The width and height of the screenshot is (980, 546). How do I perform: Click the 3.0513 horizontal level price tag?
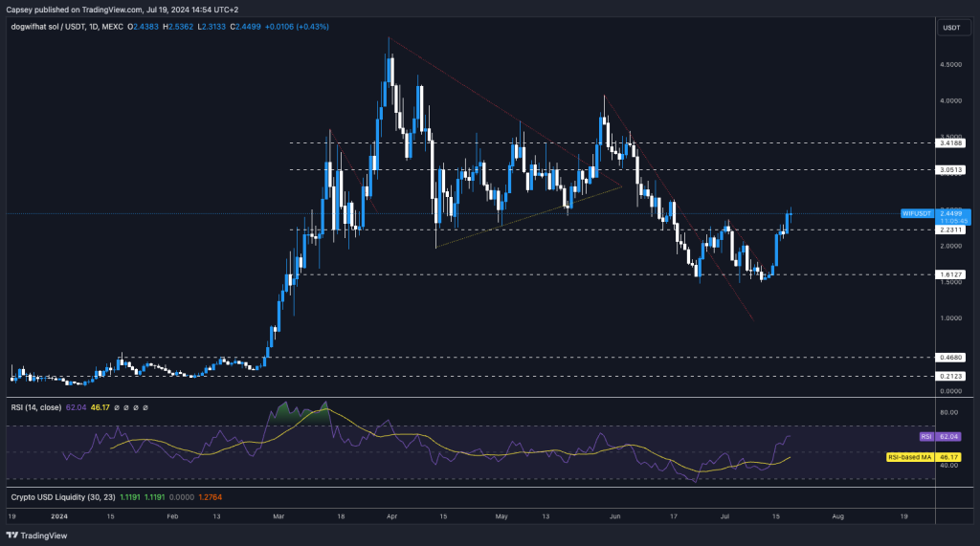[951, 169]
